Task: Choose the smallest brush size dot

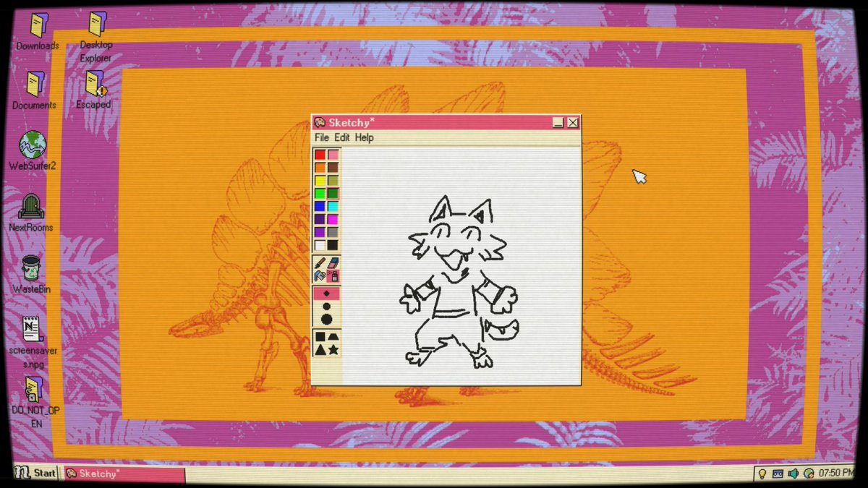Action: (x=326, y=293)
